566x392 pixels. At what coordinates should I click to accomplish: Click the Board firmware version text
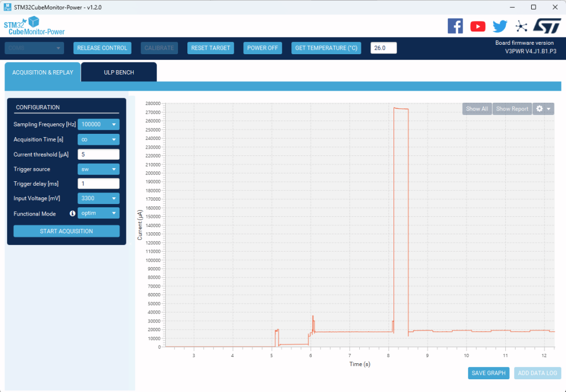(x=524, y=43)
